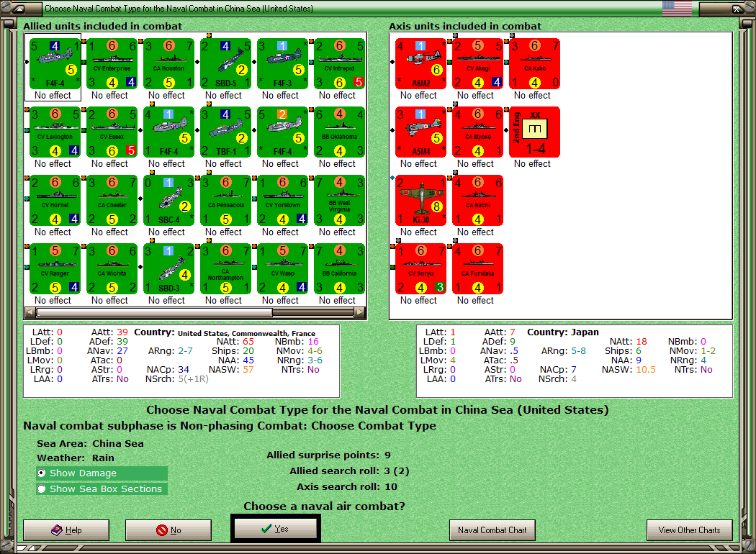The height and width of the screenshot is (554, 756).
Task: Click the Ki-30 bomber unit
Action: click(421, 201)
